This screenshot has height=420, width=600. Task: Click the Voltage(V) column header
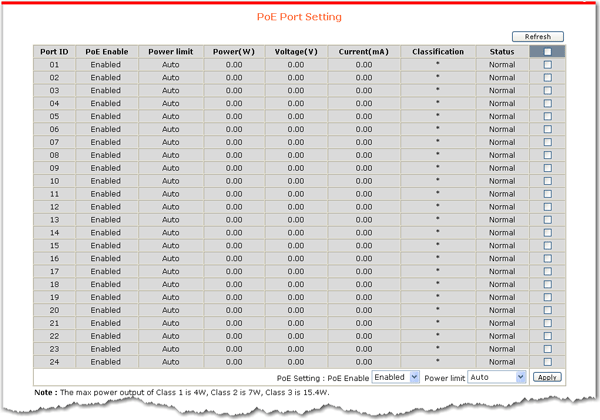pyautogui.click(x=296, y=52)
